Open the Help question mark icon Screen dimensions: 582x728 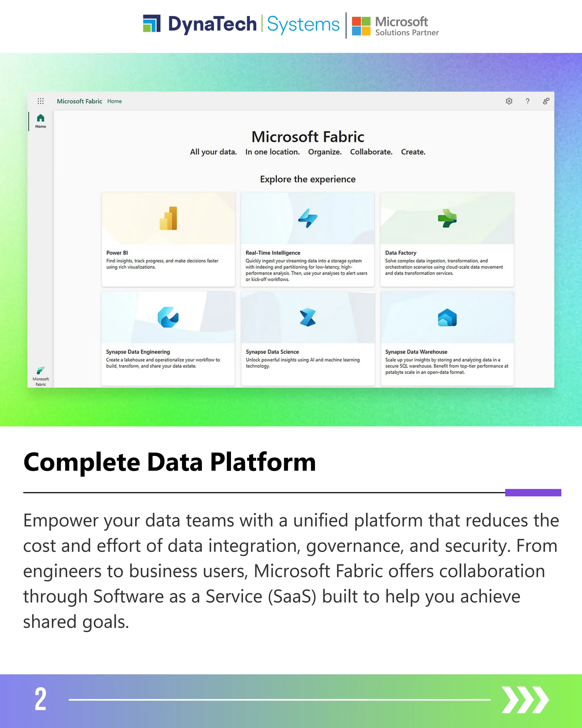point(527,101)
